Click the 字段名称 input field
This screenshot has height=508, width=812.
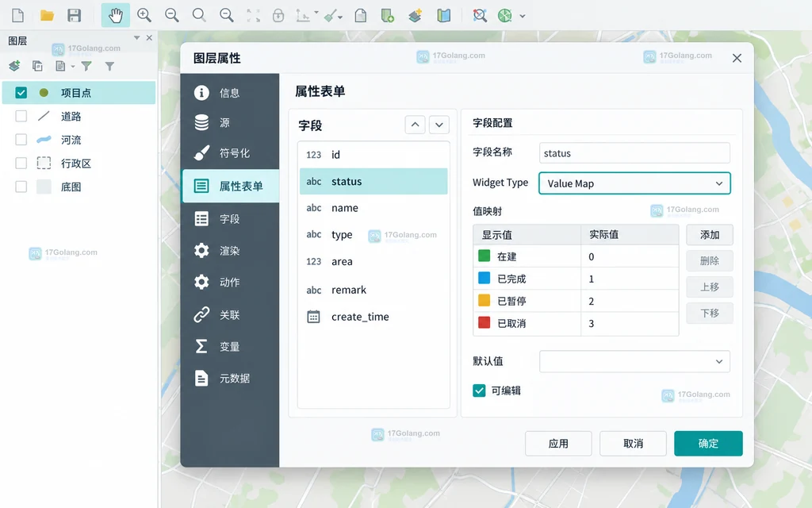tap(634, 153)
